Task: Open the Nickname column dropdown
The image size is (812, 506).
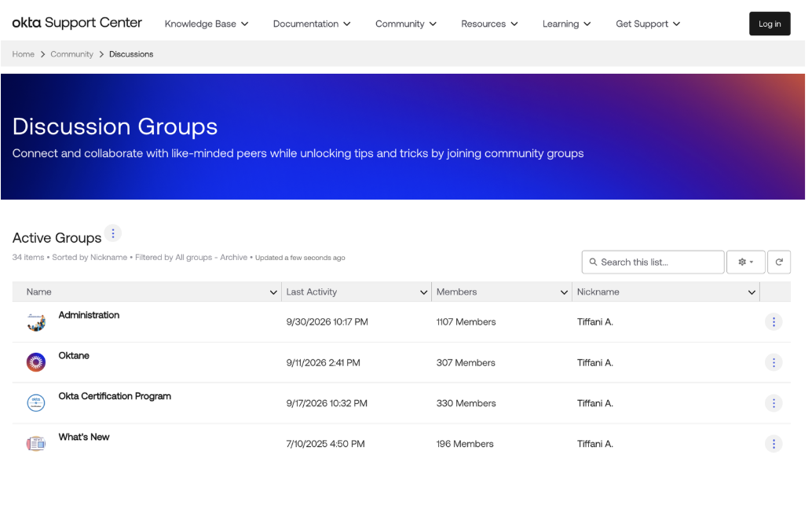Action: (752, 292)
